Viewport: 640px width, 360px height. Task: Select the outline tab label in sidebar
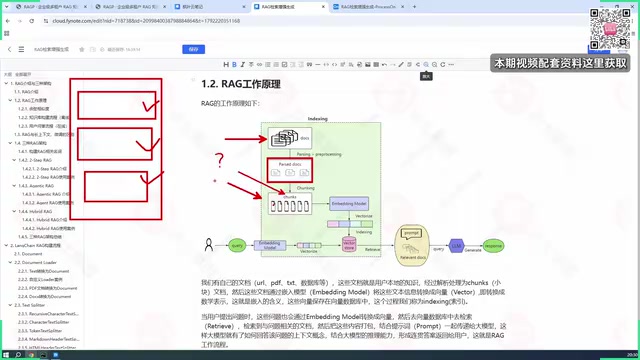pos(8,75)
